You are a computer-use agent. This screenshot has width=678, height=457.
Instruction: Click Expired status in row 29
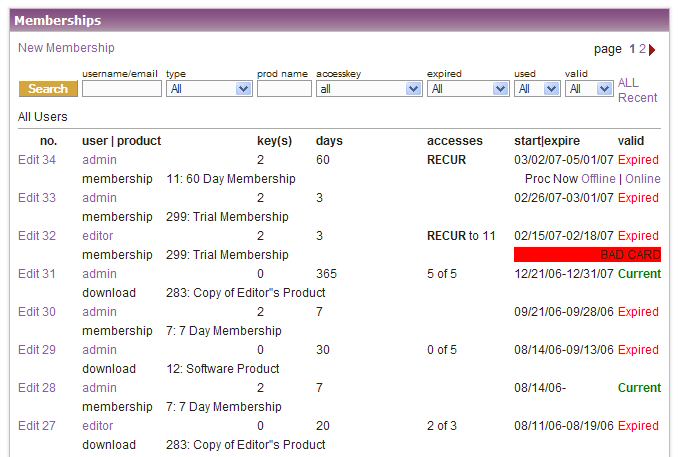coord(638,350)
